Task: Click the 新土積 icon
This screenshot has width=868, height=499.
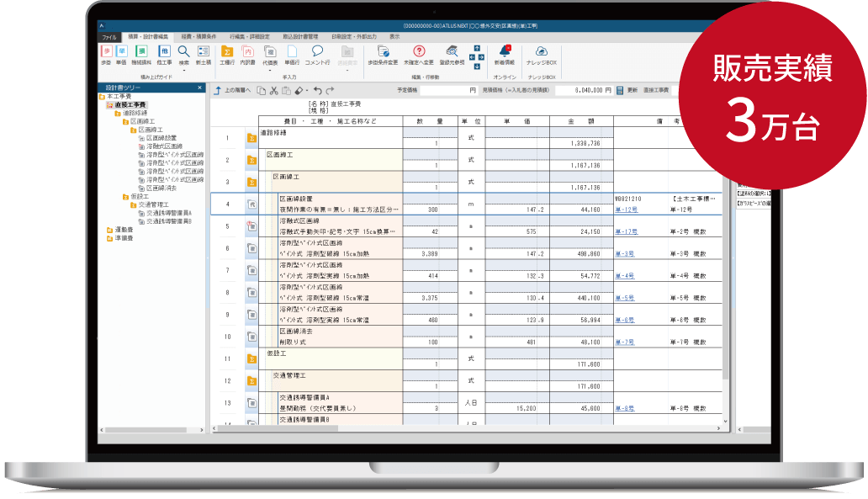Action: 204,56
